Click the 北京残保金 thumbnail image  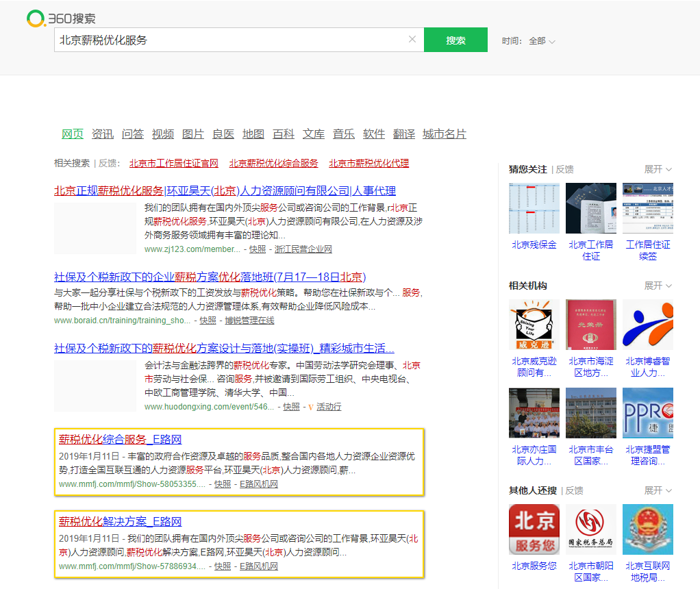(534, 208)
